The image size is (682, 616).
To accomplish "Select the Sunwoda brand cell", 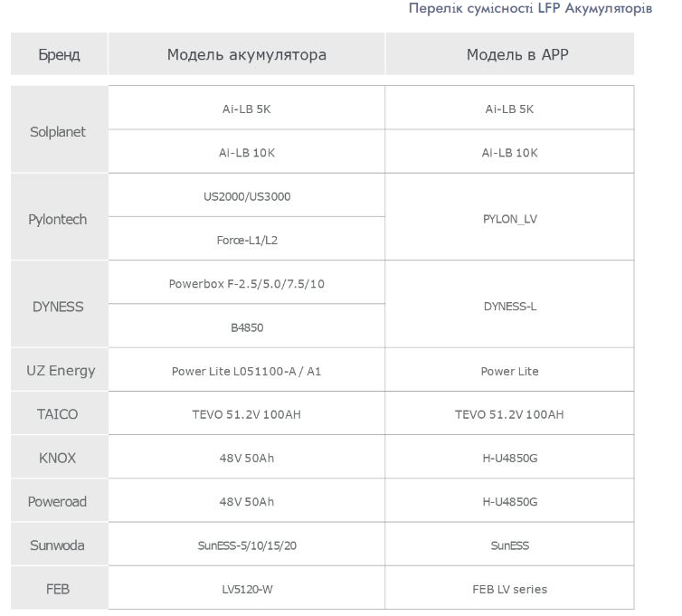I will click(58, 545).
